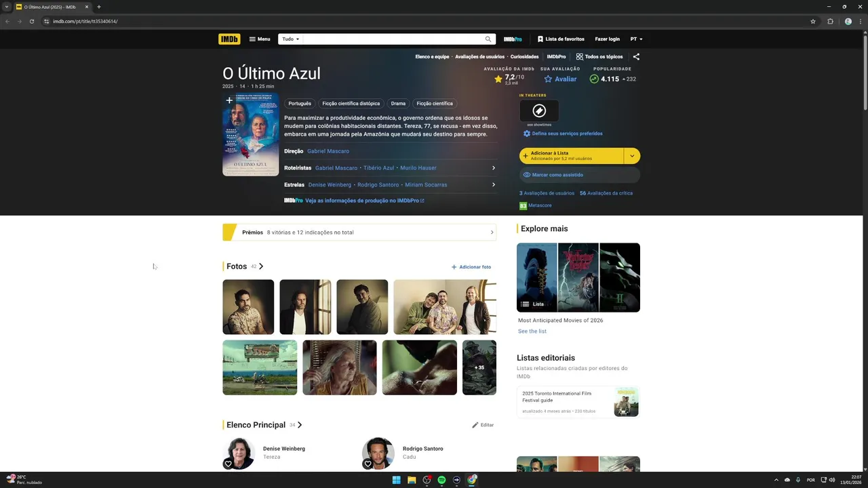868x488 pixels.
Task: Select the Português genre chip
Action: pyautogui.click(x=300, y=104)
